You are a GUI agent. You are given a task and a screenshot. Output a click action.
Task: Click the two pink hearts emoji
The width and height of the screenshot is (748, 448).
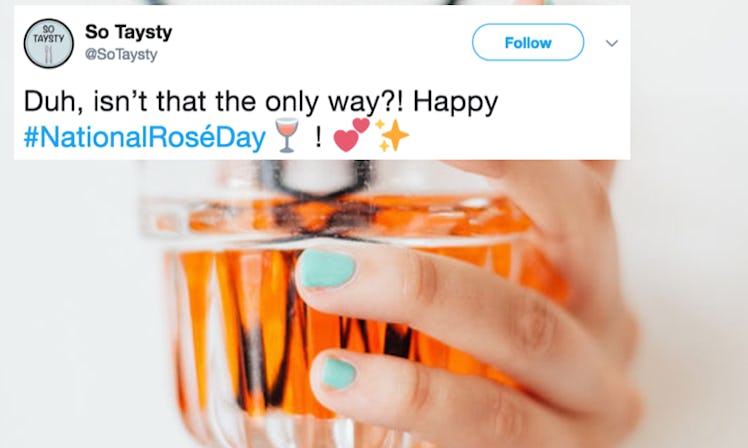click(351, 135)
